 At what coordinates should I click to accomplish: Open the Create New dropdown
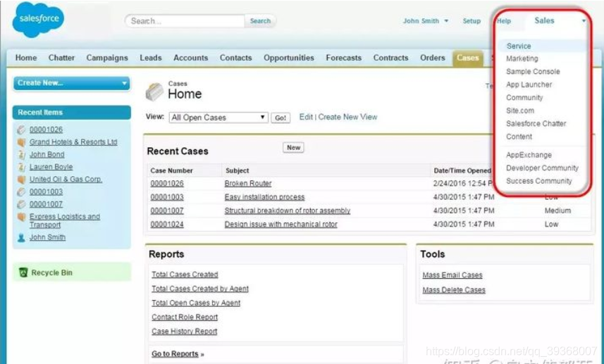click(x=72, y=83)
